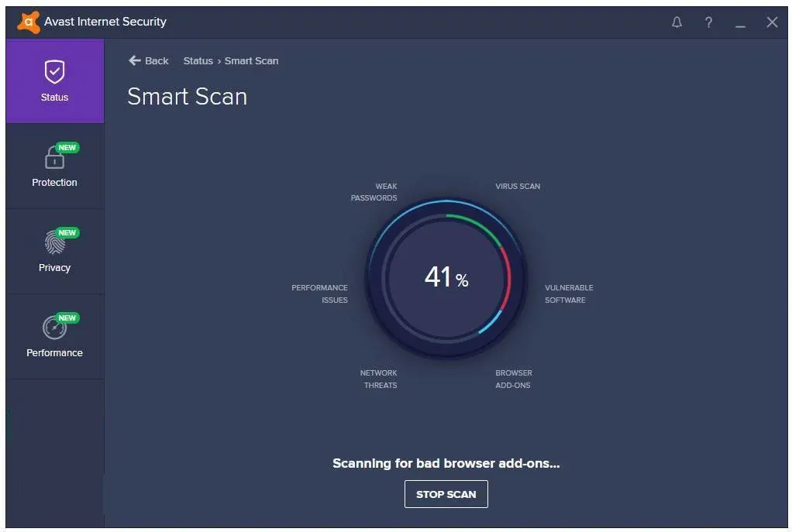Click the Status breadcrumb link
Viewport: 792px width, 532px height.
(198, 60)
